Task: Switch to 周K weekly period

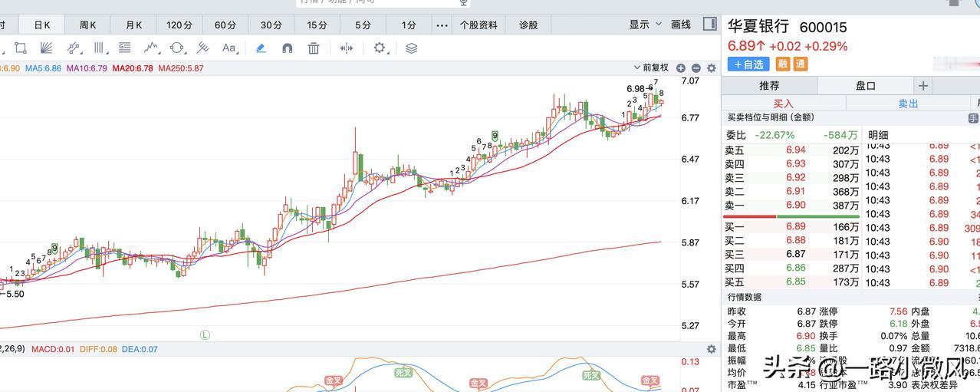Action: pyautogui.click(x=88, y=25)
